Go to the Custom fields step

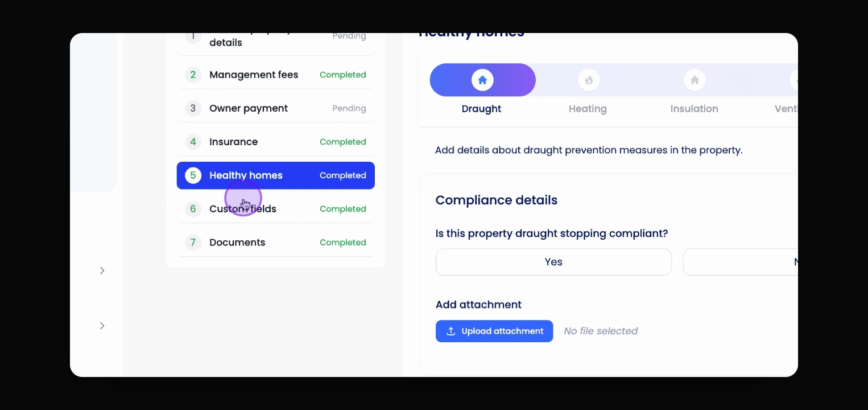pyautogui.click(x=276, y=209)
